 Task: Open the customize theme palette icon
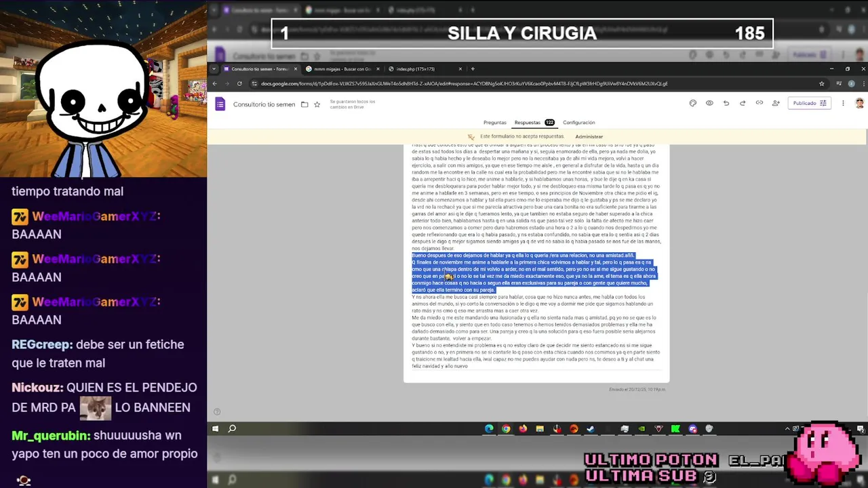693,103
